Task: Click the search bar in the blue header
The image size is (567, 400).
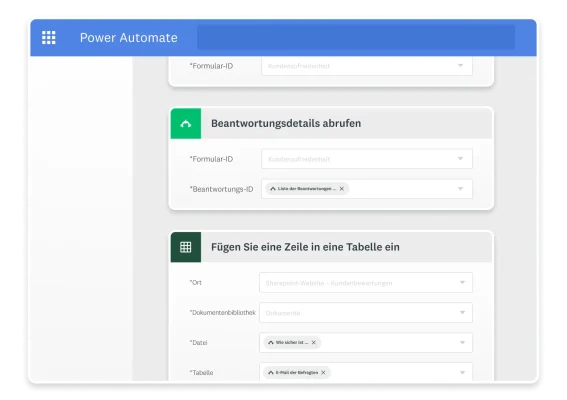Action: click(356, 37)
